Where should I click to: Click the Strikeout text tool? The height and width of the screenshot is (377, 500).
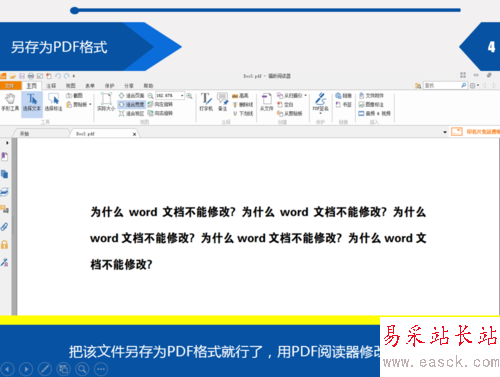coord(243,105)
